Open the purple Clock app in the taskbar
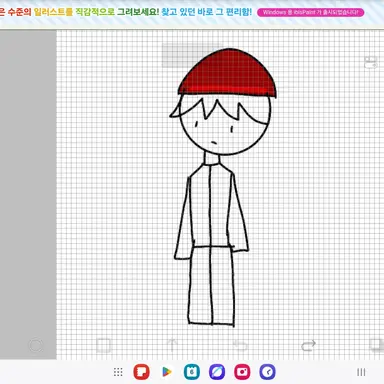The width and height of the screenshot is (384, 384). (x=267, y=372)
